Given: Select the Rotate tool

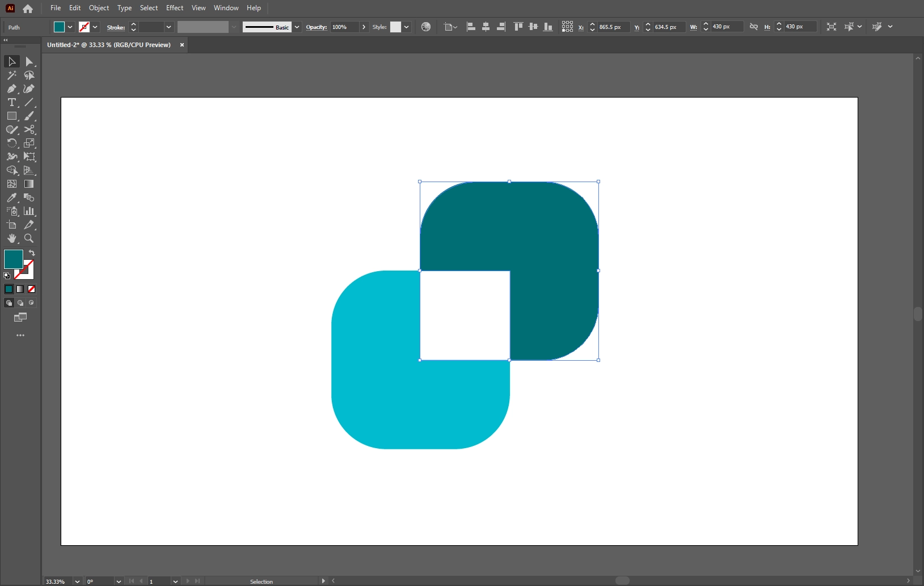Looking at the screenshot, I should point(12,143).
